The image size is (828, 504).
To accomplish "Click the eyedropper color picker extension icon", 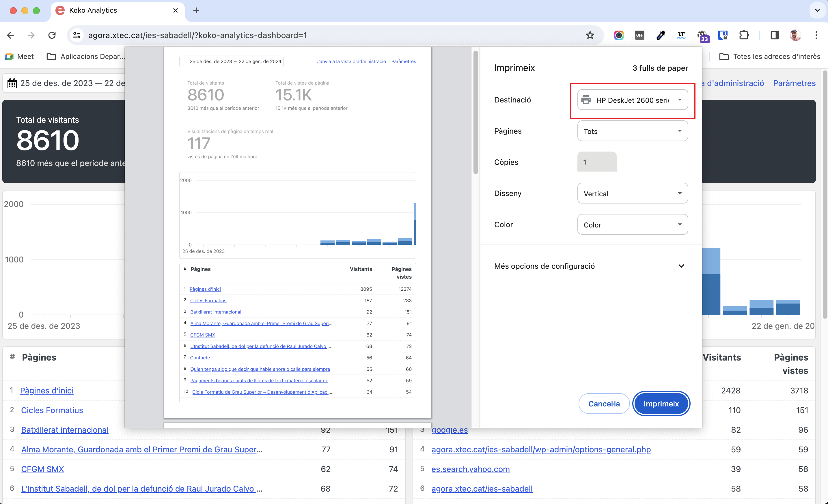I will [660, 35].
